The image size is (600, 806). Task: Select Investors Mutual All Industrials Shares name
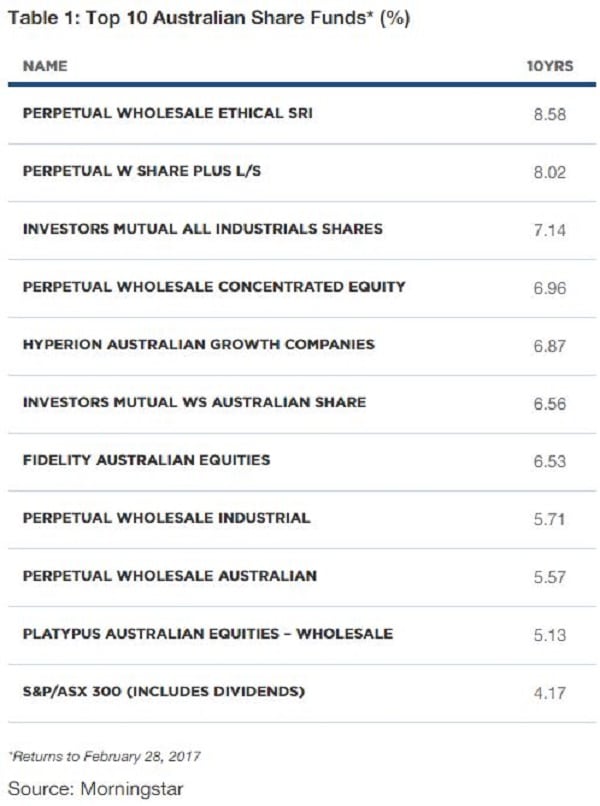(202, 229)
